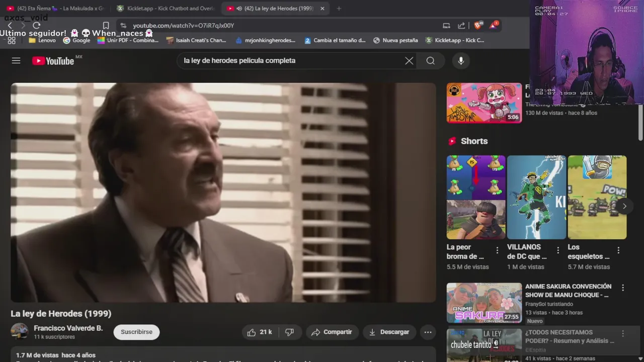644x362 pixels.
Task: Open the ¿TODOS NECESITAMOS PODER? video title
Action: click(x=570, y=336)
